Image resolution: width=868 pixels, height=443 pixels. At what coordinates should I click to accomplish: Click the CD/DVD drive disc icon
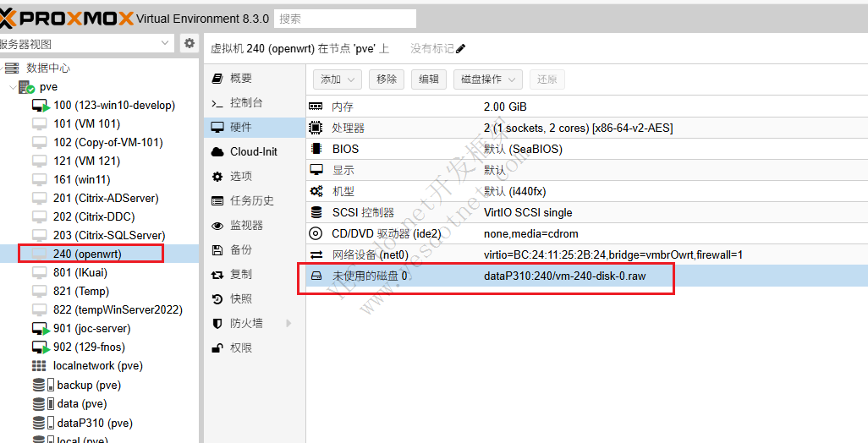316,233
